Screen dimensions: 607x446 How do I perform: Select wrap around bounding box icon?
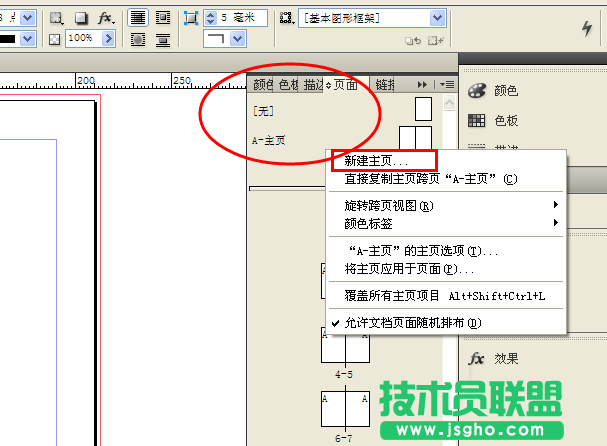[163, 18]
